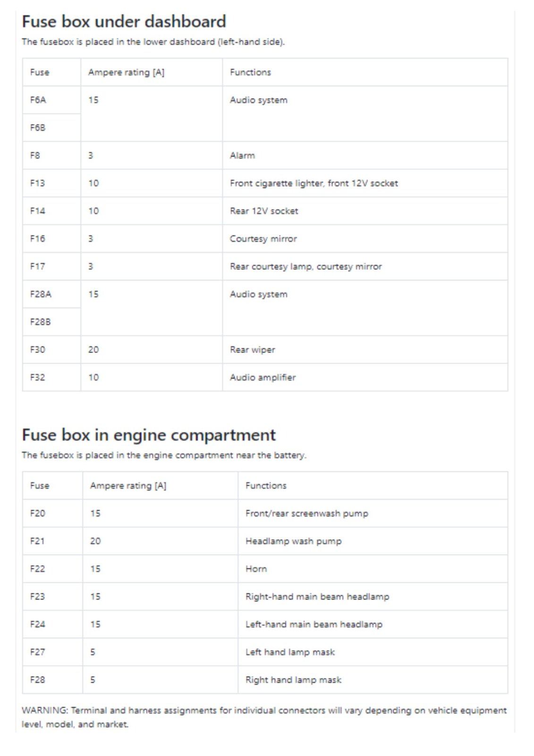This screenshot has height=756, width=534.
Task: Select 'Front cigarette lighter, front 12V socket' text
Action: point(314,183)
